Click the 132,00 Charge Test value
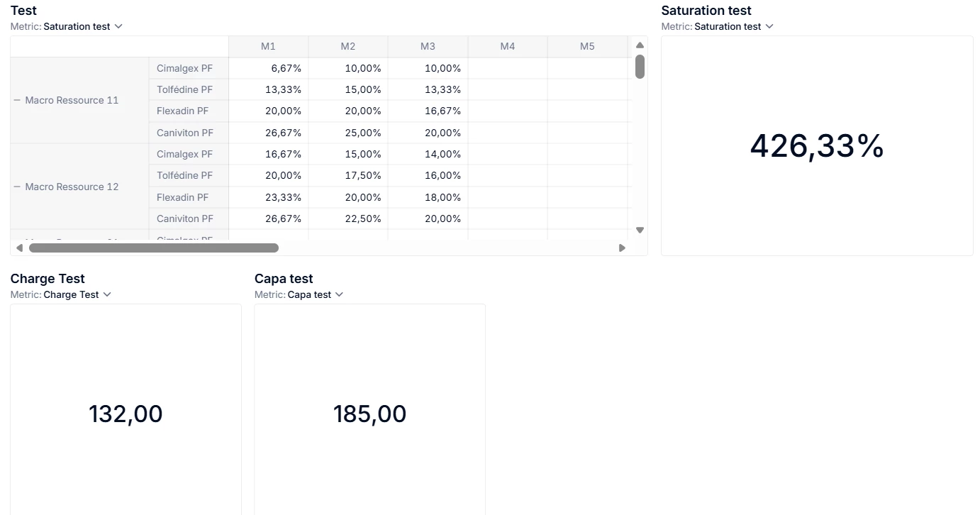Screen dimensions: 980x515 126,414
